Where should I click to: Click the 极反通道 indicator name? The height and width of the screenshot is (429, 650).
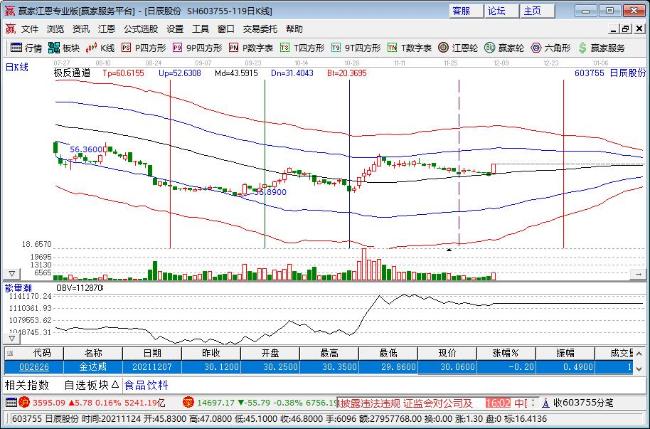click(x=72, y=73)
